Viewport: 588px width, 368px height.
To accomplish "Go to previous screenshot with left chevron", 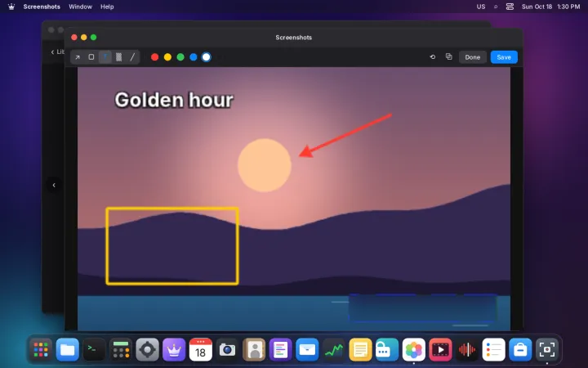I will (54, 185).
